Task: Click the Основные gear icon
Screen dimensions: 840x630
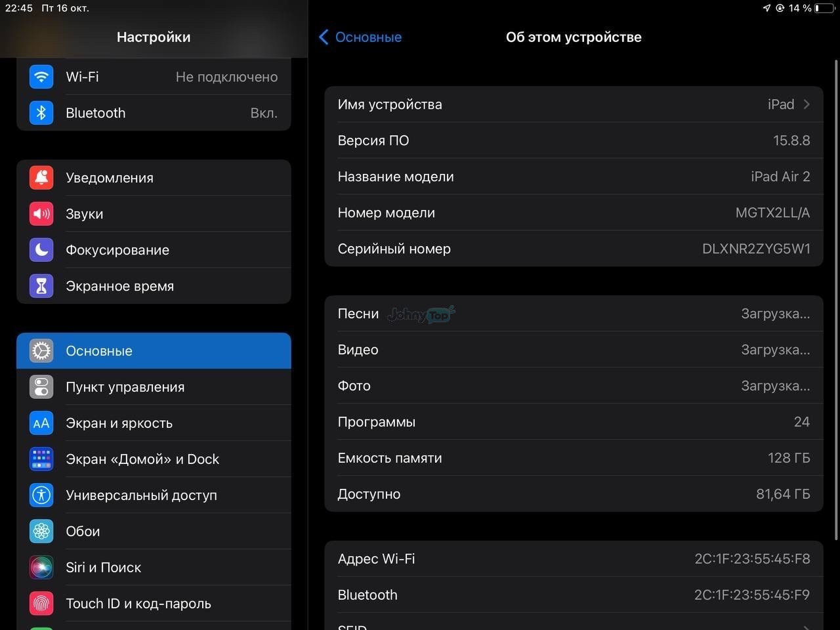Action: (x=41, y=351)
